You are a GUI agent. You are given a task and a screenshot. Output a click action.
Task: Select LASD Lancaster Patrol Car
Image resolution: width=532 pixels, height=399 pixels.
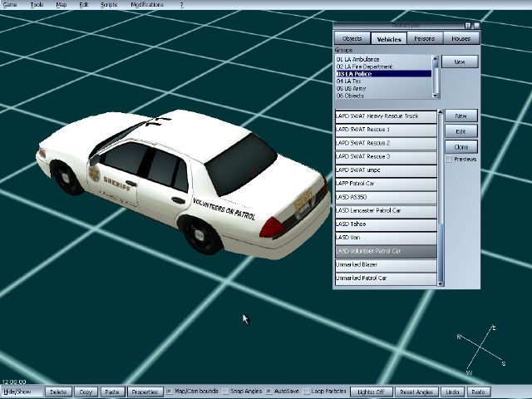click(x=386, y=210)
